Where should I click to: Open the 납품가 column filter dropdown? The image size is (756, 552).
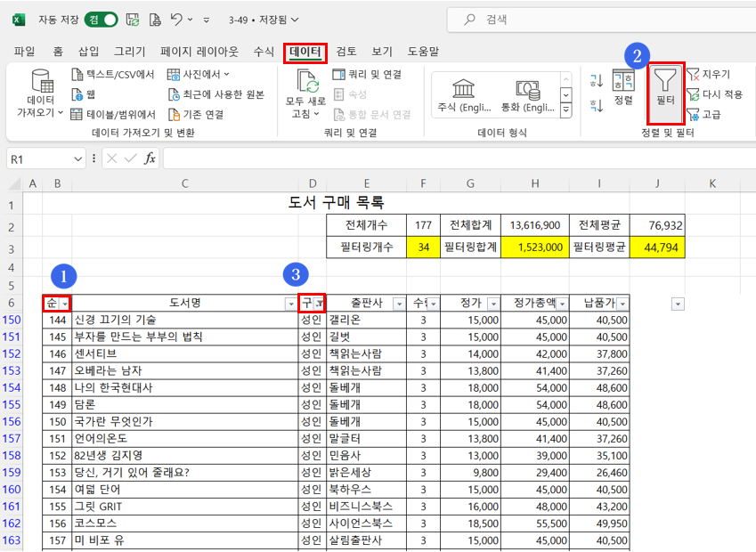(622, 304)
